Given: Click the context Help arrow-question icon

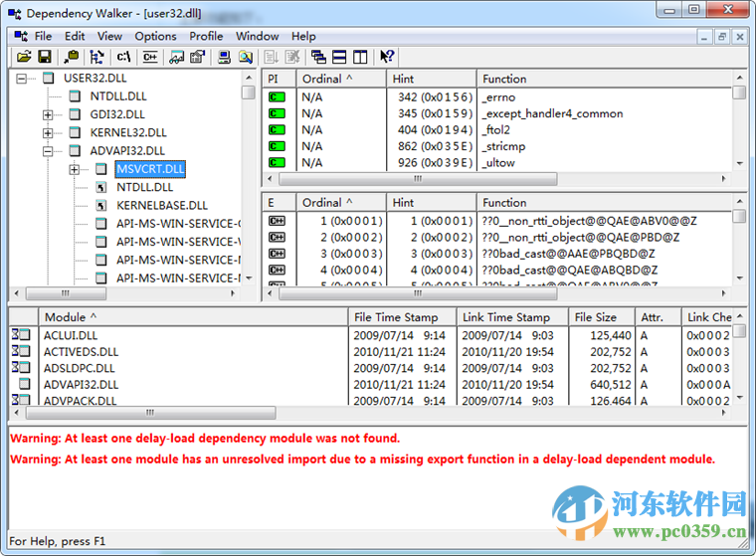Looking at the screenshot, I should click(x=387, y=57).
